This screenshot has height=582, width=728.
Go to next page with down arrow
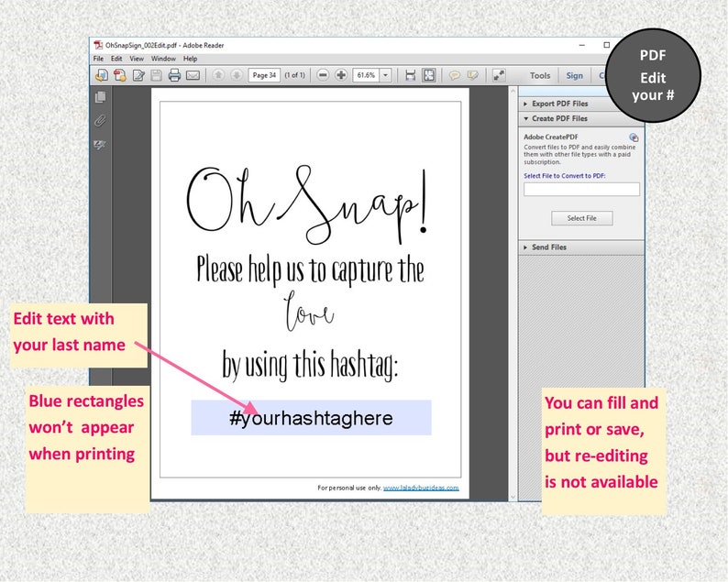tap(237, 75)
